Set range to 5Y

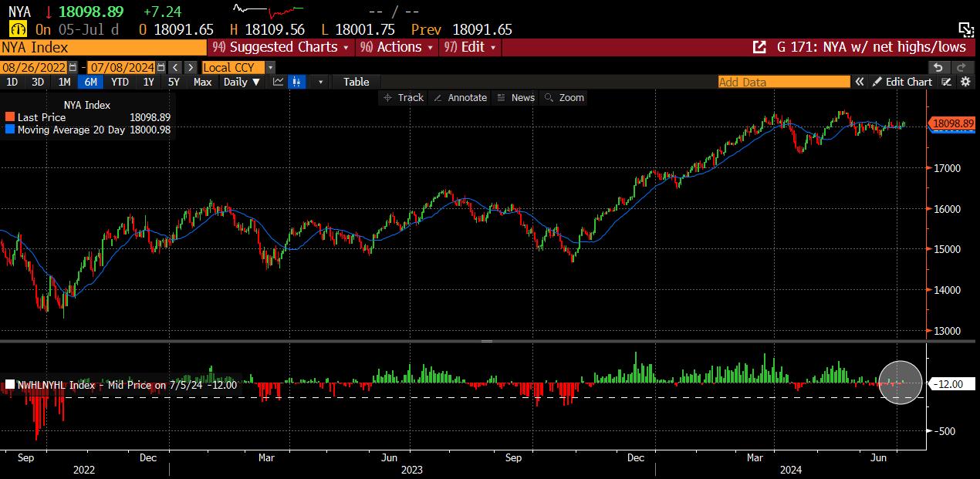[x=174, y=82]
